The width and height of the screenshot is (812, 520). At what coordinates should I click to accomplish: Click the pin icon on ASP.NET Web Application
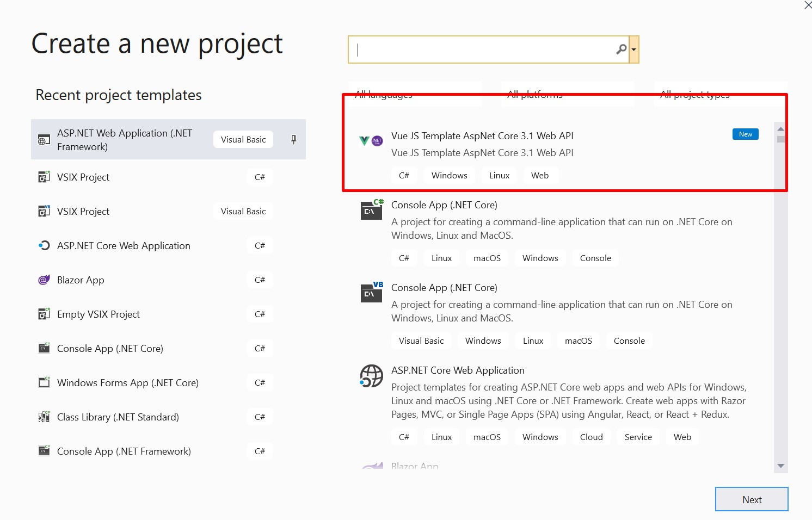[293, 139]
